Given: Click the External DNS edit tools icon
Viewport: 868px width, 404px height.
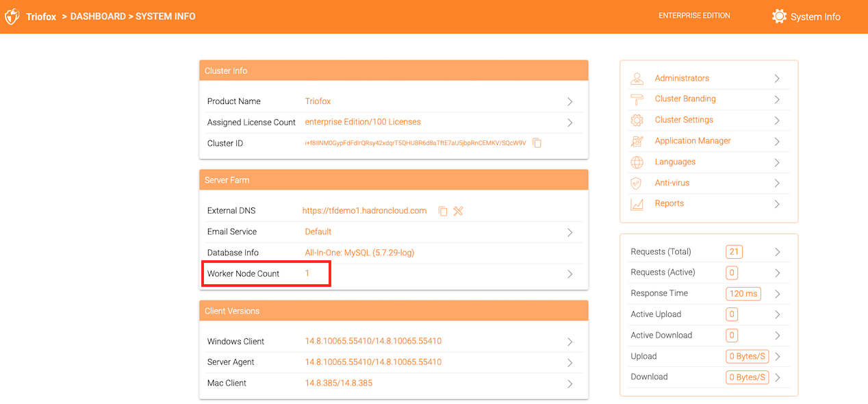Looking at the screenshot, I should coord(459,211).
